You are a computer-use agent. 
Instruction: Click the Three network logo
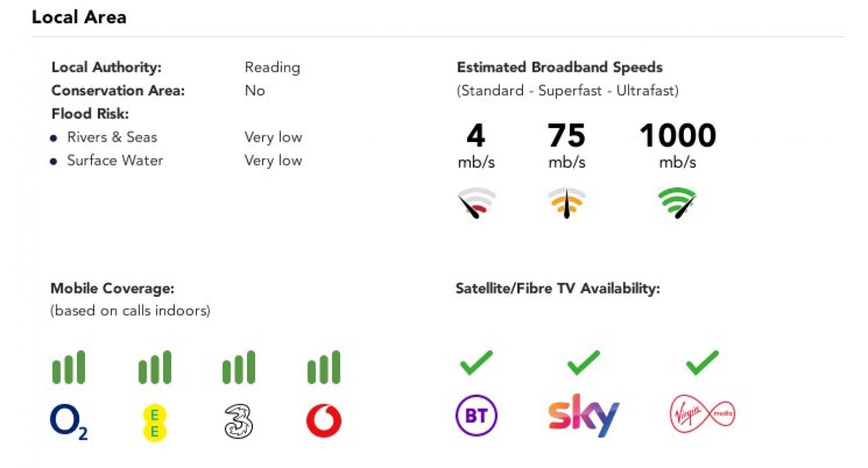click(x=238, y=421)
